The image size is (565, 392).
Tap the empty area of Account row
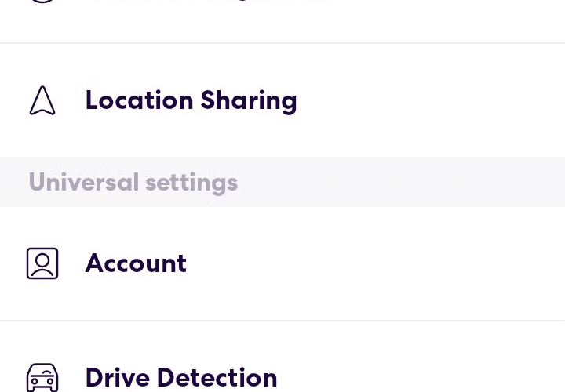pos(375,263)
